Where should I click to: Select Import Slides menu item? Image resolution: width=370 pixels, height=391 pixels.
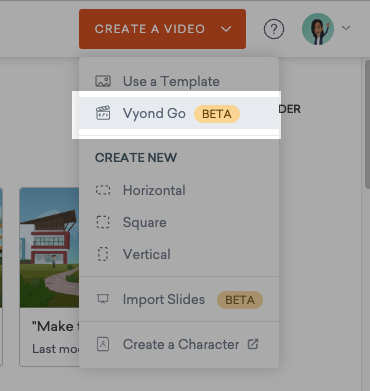point(179,299)
